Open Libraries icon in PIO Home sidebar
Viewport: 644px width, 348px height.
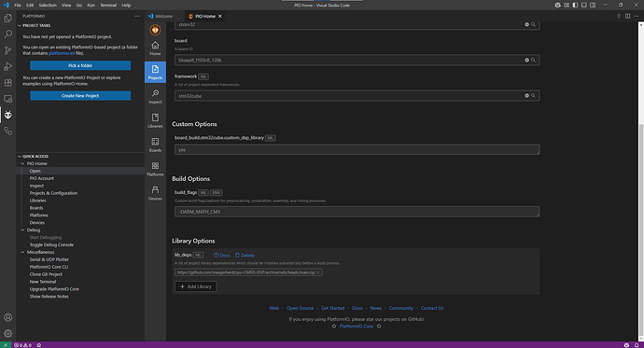pyautogui.click(x=155, y=120)
